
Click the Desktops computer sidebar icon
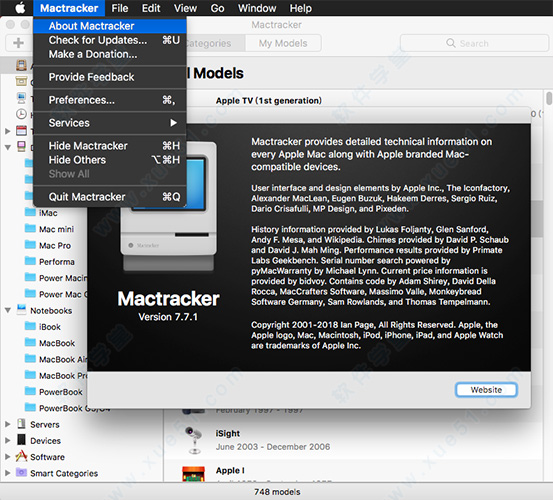(x=21, y=146)
